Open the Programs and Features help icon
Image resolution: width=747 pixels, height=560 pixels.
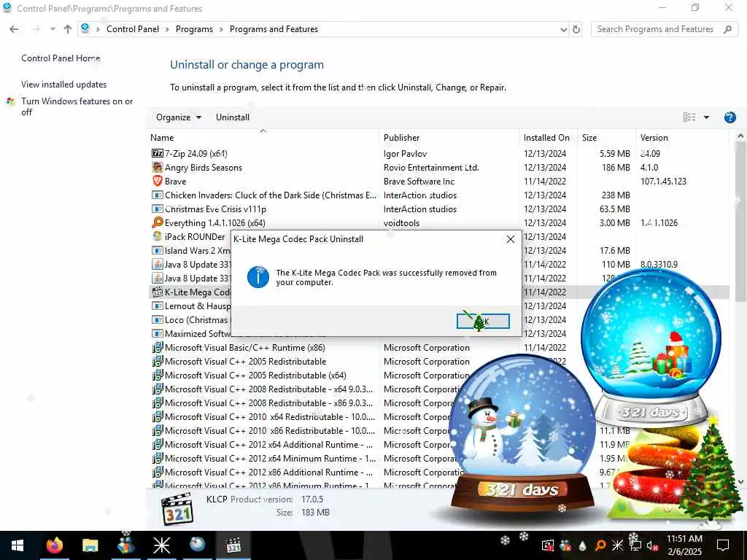pyautogui.click(x=729, y=117)
